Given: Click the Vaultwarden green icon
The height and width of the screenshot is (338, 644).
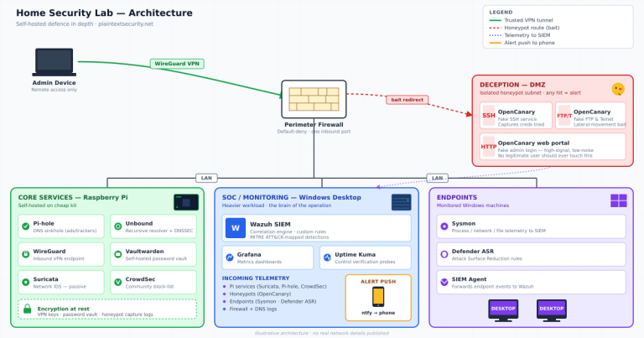Looking at the screenshot, I should coord(118,254).
